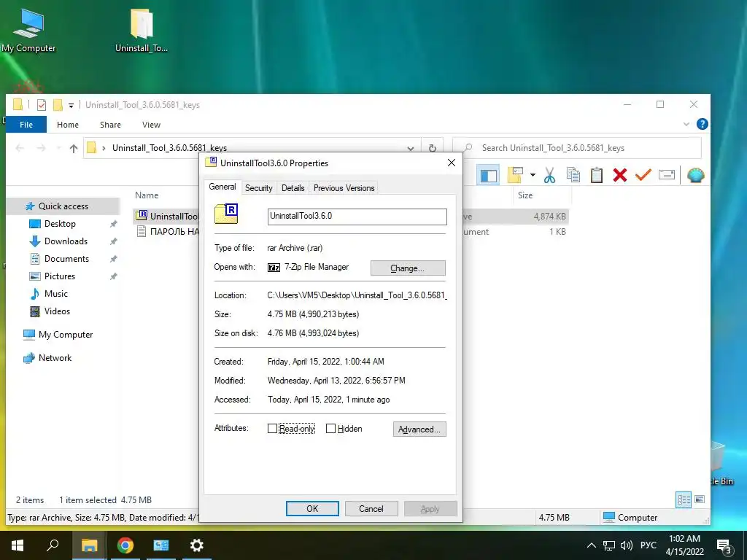Open Explorer help question mark icon
The image size is (747, 560).
click(702, 124)
